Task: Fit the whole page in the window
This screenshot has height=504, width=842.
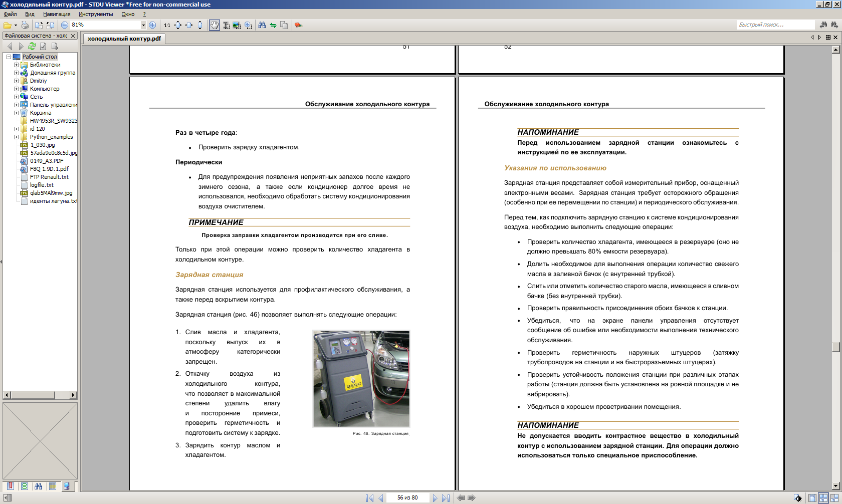Action: coord(178,25)
